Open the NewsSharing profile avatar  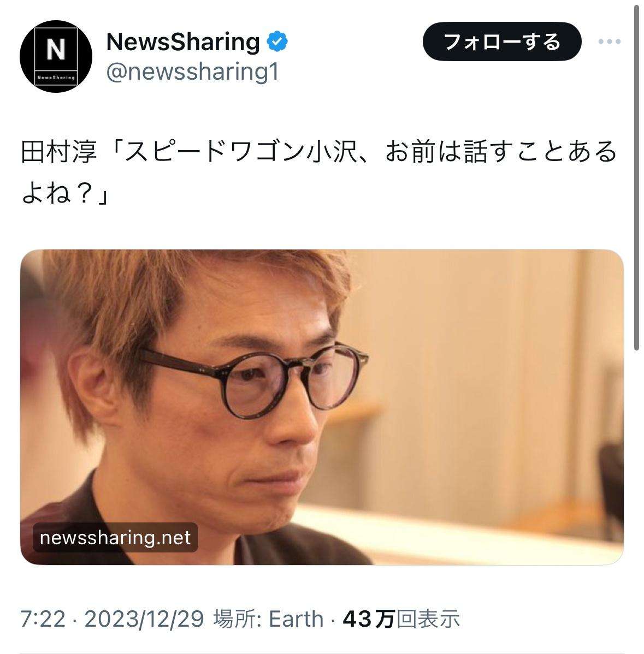click(x=56, y=56)
